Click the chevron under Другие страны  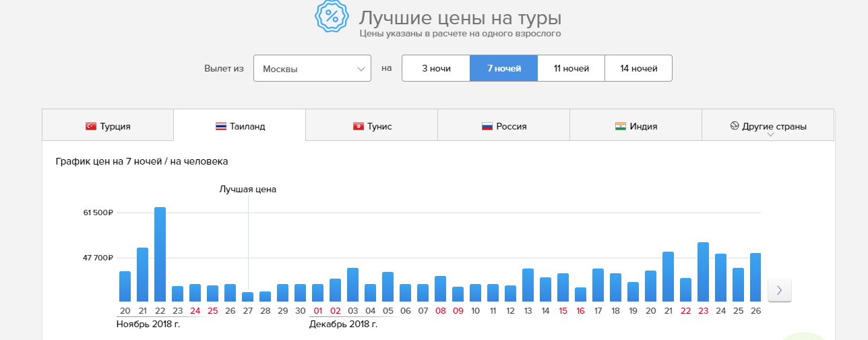click(770, 135)
